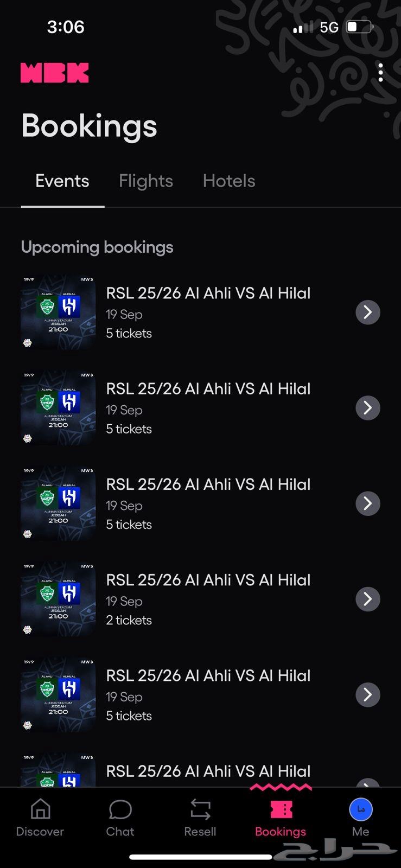Viewport: 401px width, 868px height.
Task: Expand the first Al Ahli VS Al Hilal booking
Action: click(x=367, y=312)
